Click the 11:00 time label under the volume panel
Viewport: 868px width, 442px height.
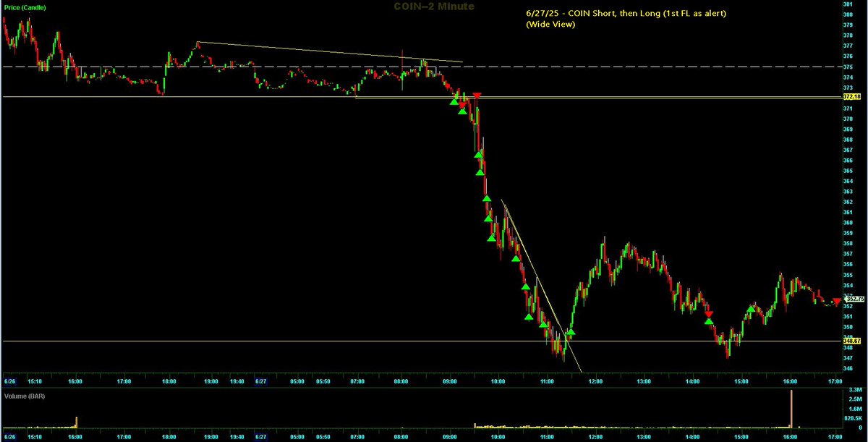(x=547, y=436)
